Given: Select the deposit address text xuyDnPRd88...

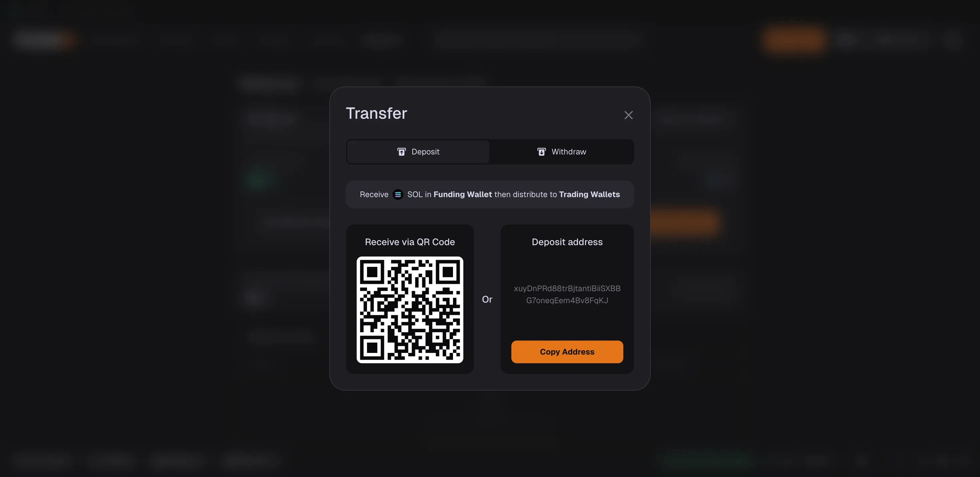Looking at the screenshot, I should pyautogui.click(x=567, y=294).
